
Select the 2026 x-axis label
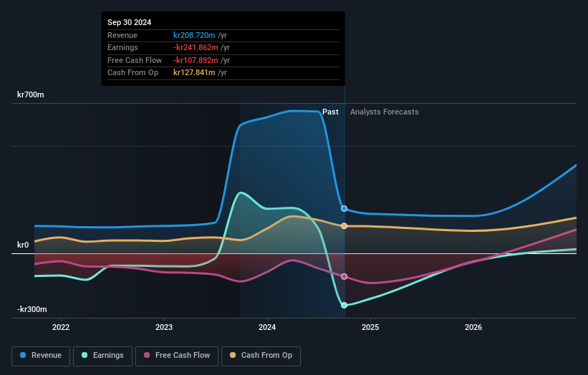click(473, 327)
